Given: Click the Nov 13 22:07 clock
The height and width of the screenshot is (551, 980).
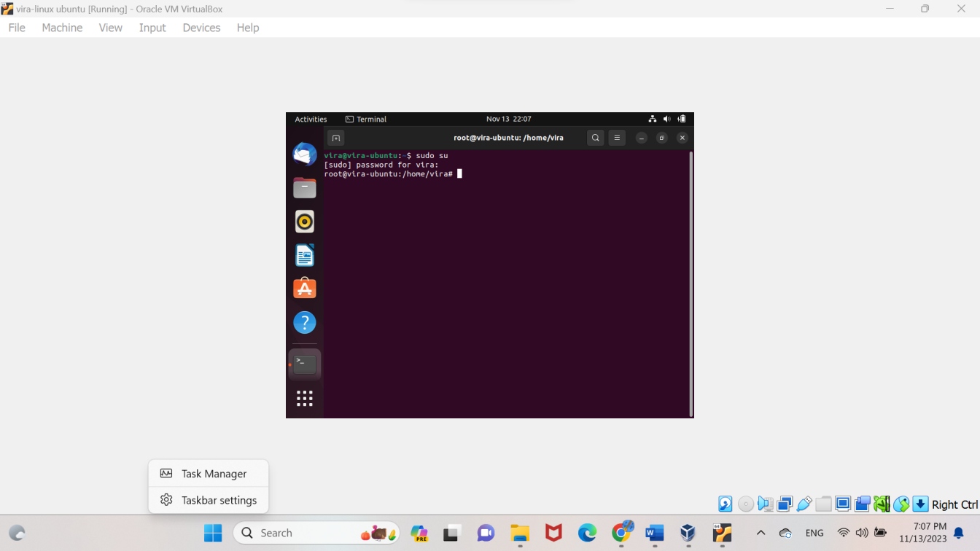Looking at the screenshot, I should click(509, 119).
